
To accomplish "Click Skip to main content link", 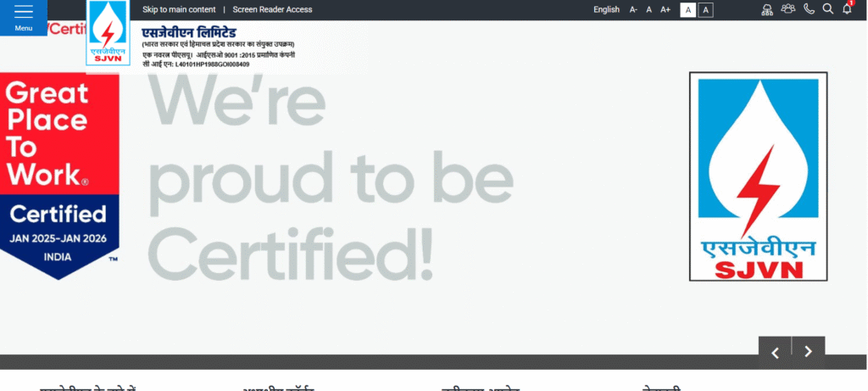I will (179, 10).
